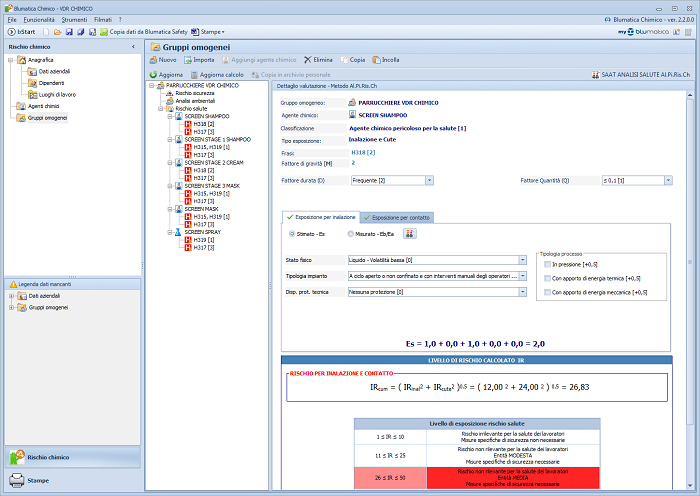
Task: Click Aggiorna calcolo calculator button
Action: (217, 75)
